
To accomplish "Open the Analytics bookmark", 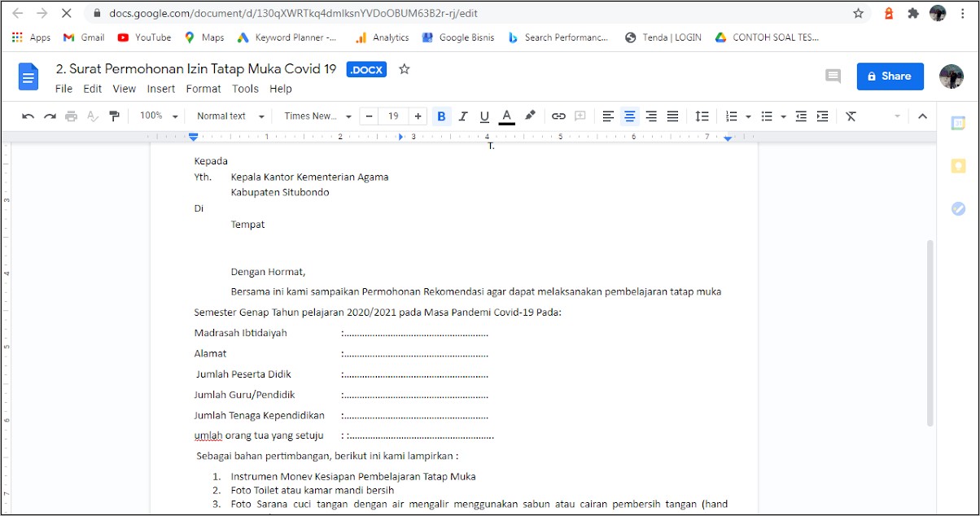I will pos(382,37).
